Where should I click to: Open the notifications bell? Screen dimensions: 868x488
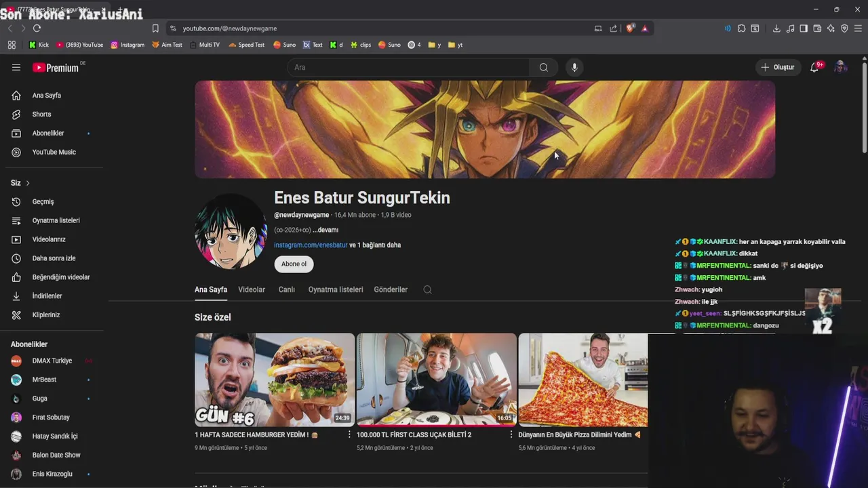pyautogui.click(x=814, y=67)
